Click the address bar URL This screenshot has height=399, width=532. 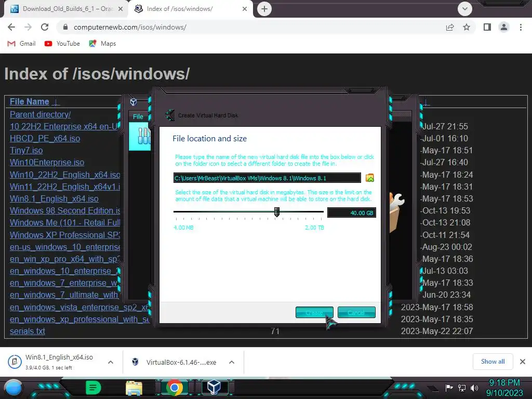[x=130, y=27]
